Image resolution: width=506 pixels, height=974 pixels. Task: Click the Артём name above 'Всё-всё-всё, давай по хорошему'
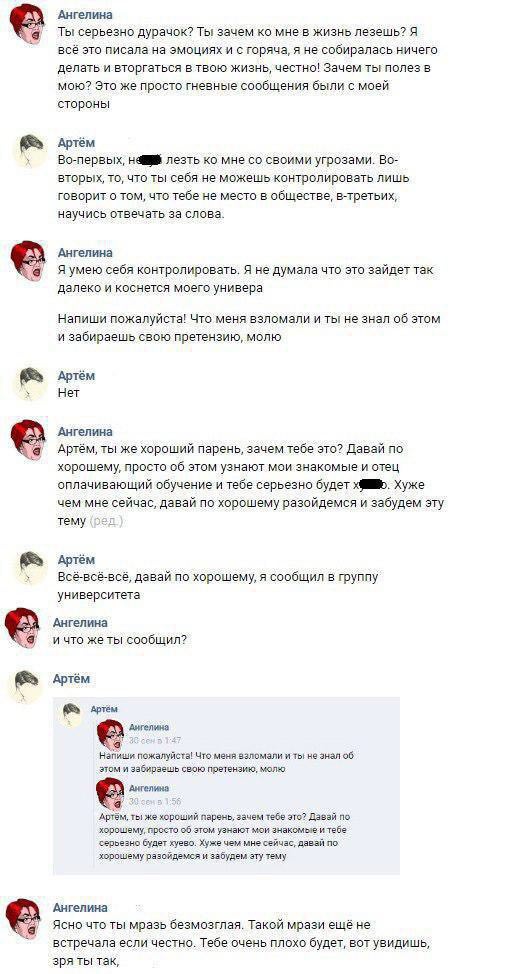click(x=76, y=559)
